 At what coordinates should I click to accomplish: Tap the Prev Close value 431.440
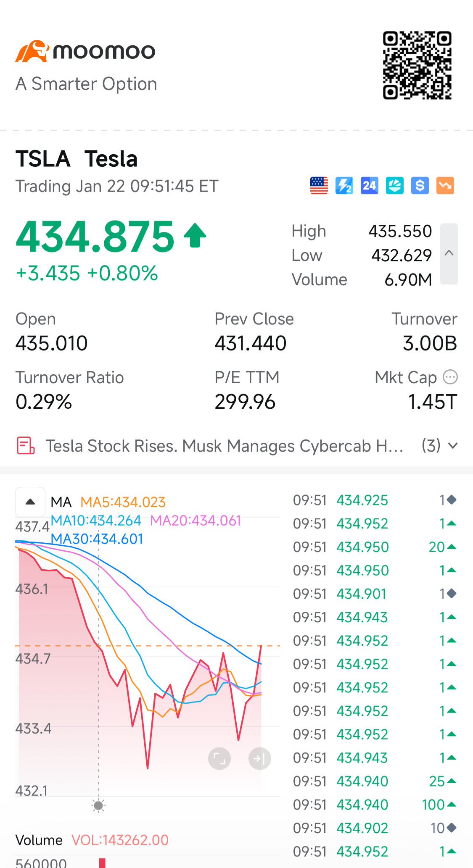coord(251,343)
